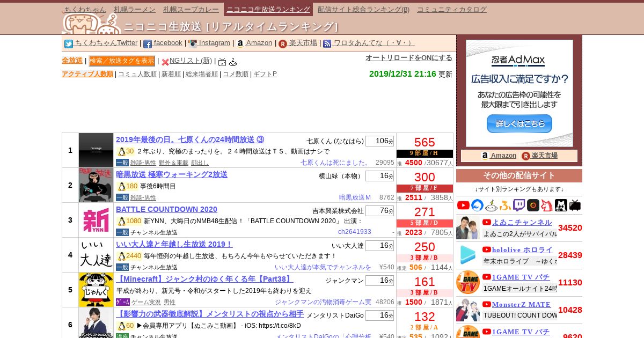Open thumbnail of 暗黒放送 row

(x=96, y=185)
